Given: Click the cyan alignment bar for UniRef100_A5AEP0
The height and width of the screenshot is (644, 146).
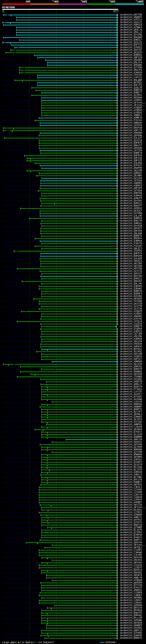Looking at the screenshot, I should [x=67, y=17].
